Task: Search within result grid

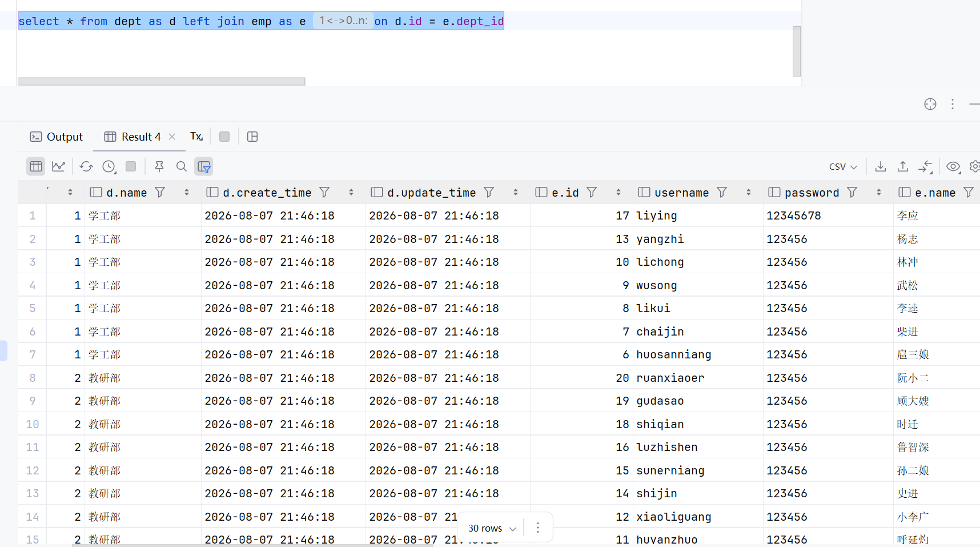Action: (182, 166)
